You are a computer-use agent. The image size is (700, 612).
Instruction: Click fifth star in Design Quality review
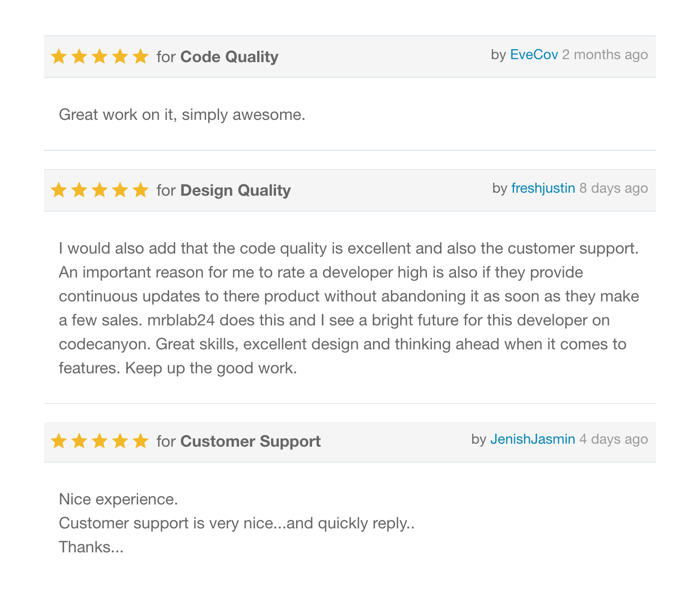(x=140, y=190)
